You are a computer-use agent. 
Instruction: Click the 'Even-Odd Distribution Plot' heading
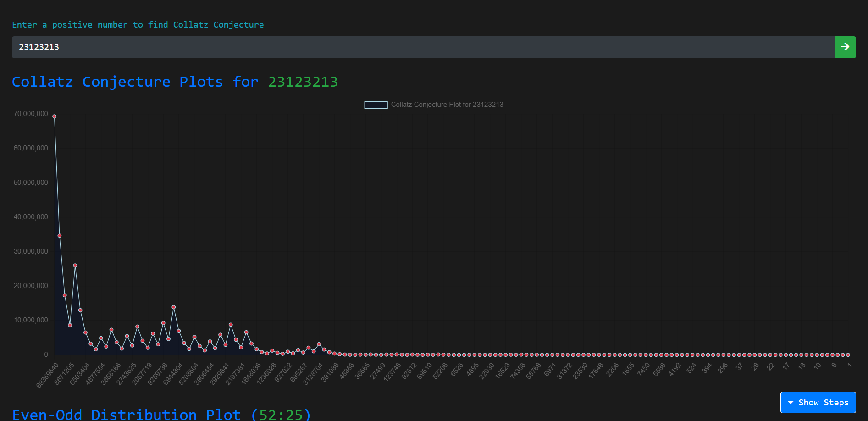pyautogui.click(x=126, y=415)
